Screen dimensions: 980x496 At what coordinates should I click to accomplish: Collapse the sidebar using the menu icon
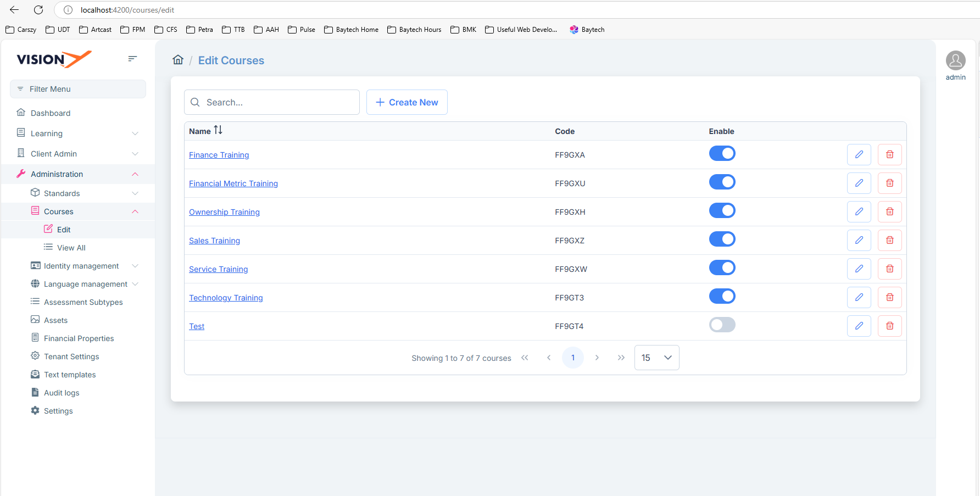pyautogui.click(x=132, y=59)
